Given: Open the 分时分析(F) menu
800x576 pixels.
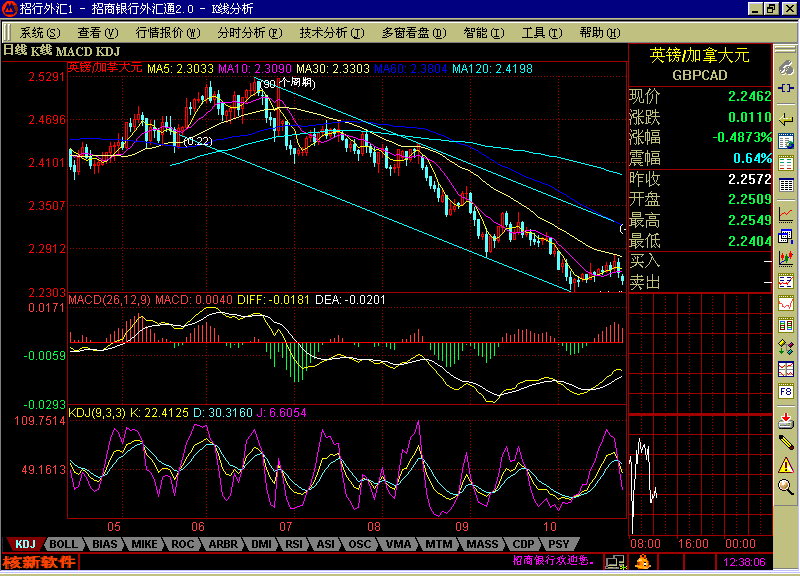Looking at the screenshot, I should (249, 33).
